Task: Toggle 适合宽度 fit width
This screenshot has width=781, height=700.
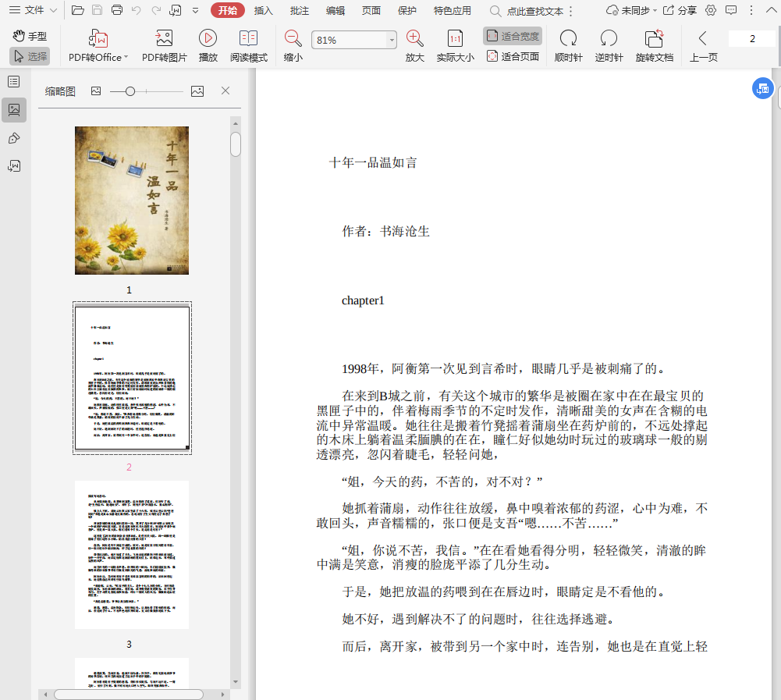Action: [513, 36]
